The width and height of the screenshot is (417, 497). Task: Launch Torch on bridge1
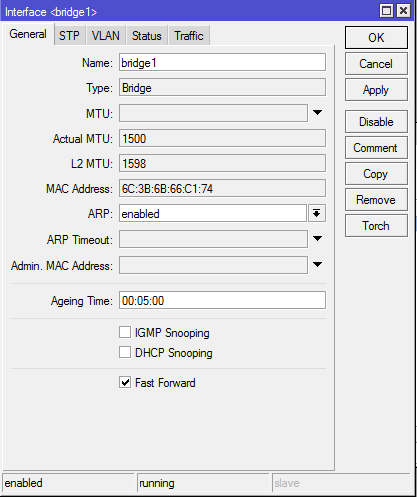coord(376,226)
